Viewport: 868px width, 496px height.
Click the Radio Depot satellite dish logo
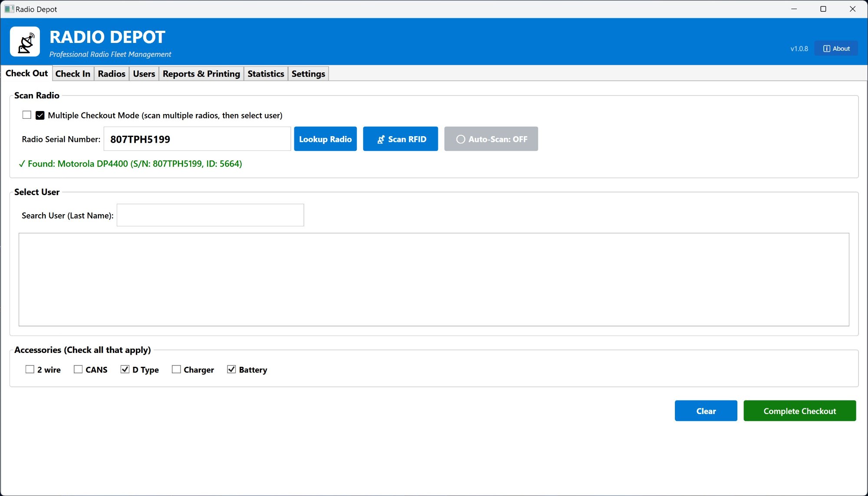click(x=25, y=42)
